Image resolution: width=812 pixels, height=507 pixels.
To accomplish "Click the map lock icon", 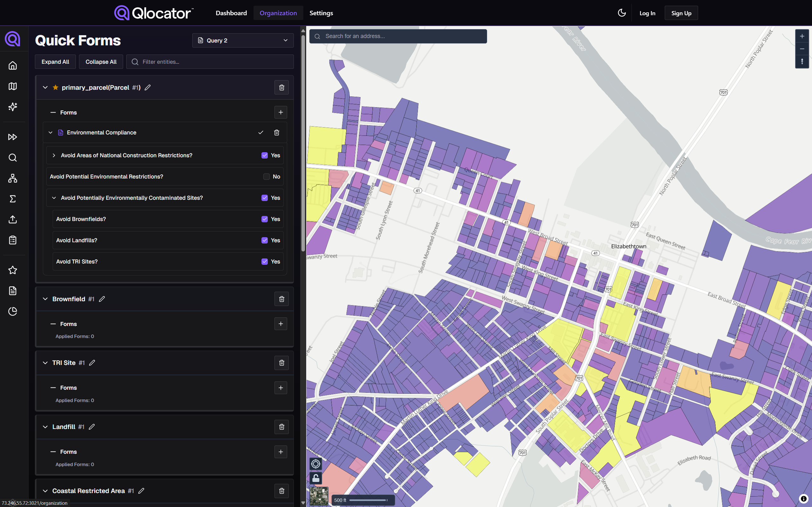I will (x=316, y=478).
